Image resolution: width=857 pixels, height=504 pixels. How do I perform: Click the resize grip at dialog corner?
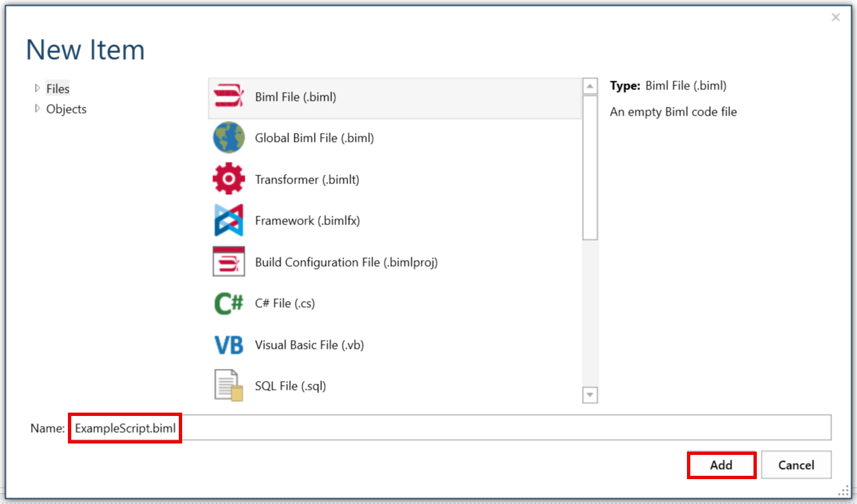coord(844,491)
